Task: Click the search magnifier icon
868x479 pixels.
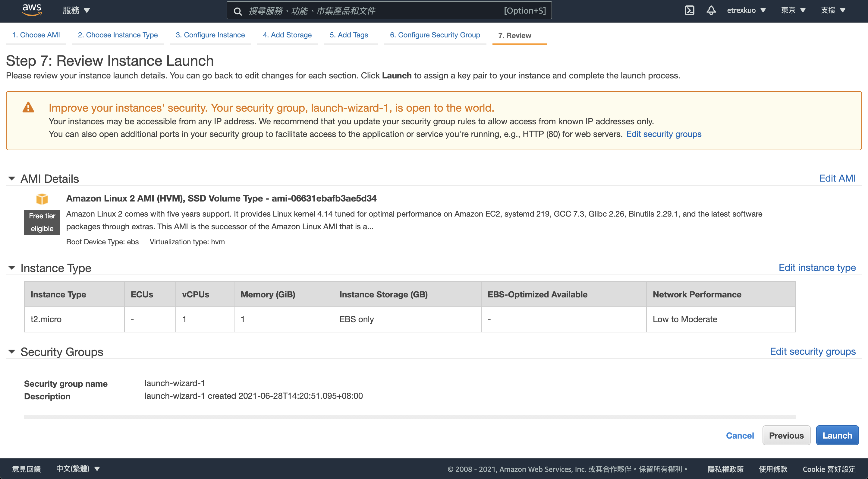Action: click(238, 11)
